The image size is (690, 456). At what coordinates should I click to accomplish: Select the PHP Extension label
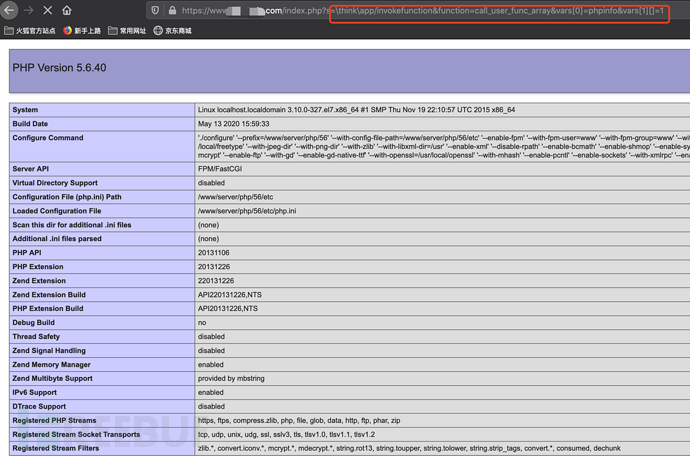pyautogui.click(x=38, y=267)
